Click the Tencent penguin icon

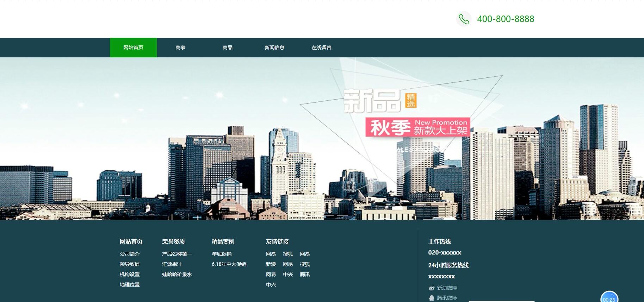(432, 298)
